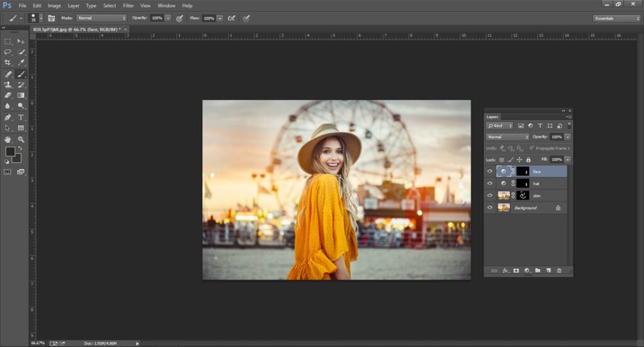The image size is (644, 347).
Task: Swap foreground and background colors
Action: [20, 149]
